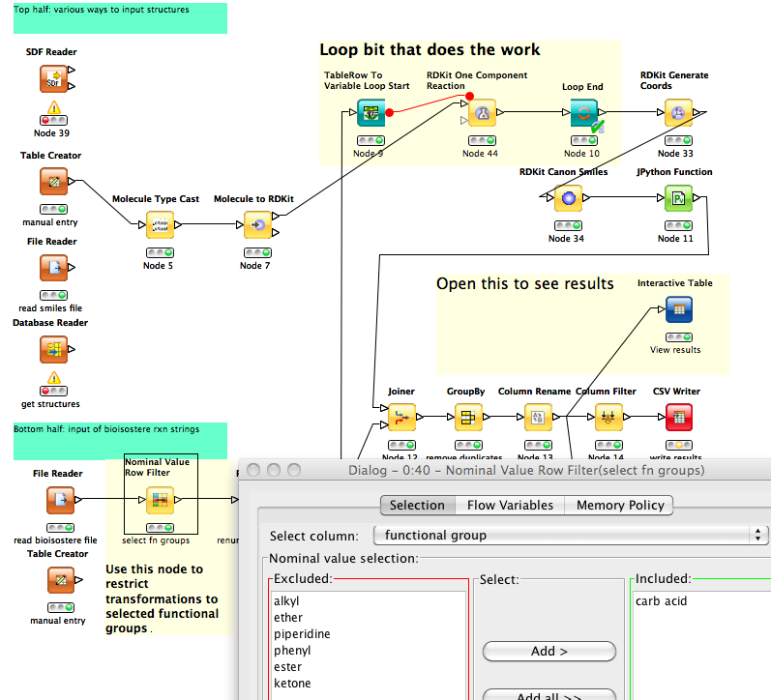Click the Molecule to RDKit node icon

(257, 225)
